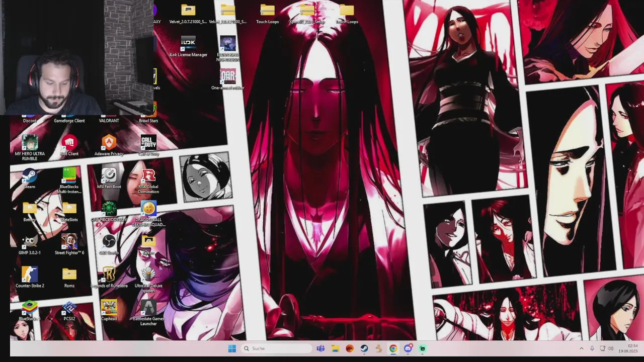Click the Brawl Stars desktop label
The height and width of the screenshot is (362, 644).
click(148, 121)
